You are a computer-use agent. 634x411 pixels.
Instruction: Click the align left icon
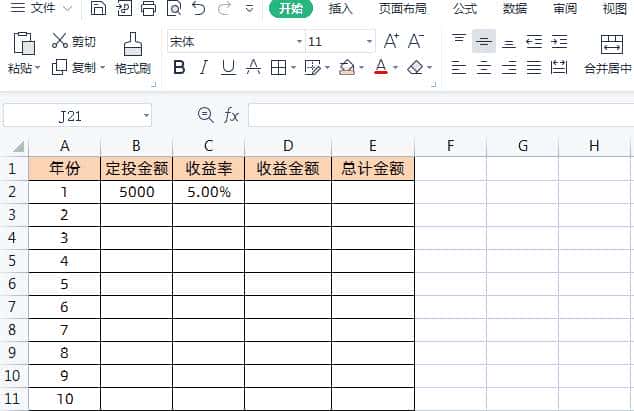tap(459, 67)
